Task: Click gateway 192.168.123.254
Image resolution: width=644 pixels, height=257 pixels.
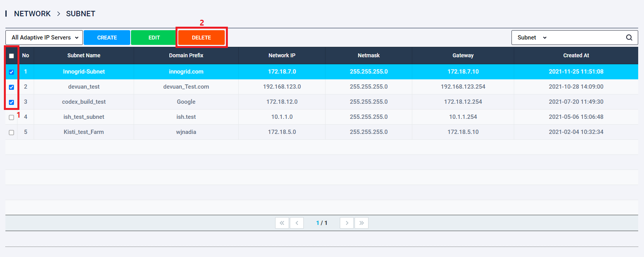Action: coord(463,87)
